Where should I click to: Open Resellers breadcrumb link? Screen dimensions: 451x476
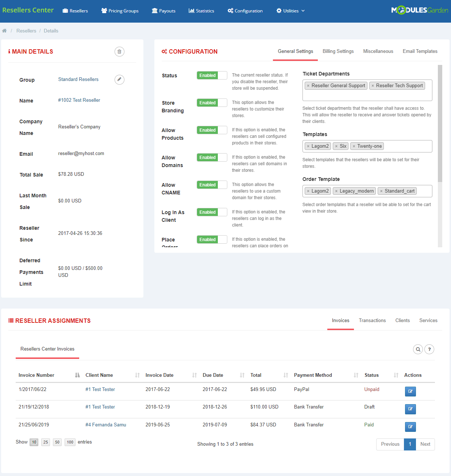(x=26, y=31)
